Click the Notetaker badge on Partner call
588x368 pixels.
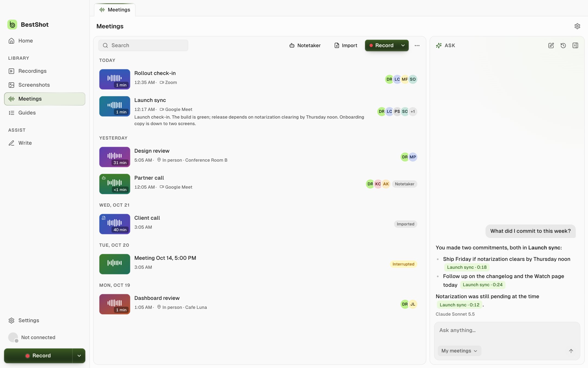point(405,184)
